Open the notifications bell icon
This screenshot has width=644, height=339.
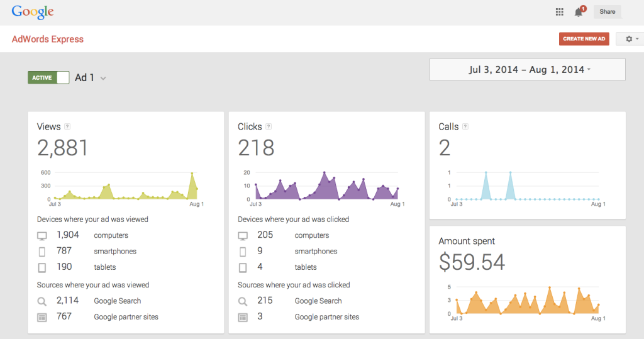pos(579,11)
